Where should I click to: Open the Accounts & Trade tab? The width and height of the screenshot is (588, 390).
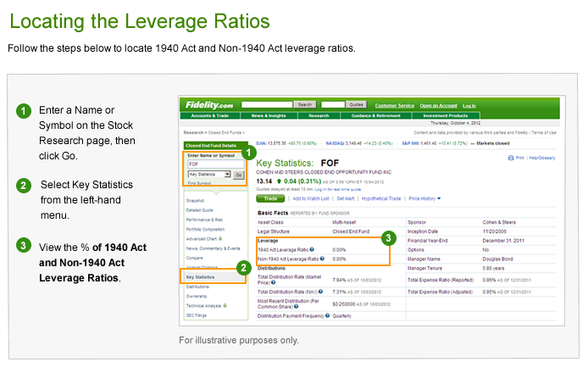[x=210, y=115]
